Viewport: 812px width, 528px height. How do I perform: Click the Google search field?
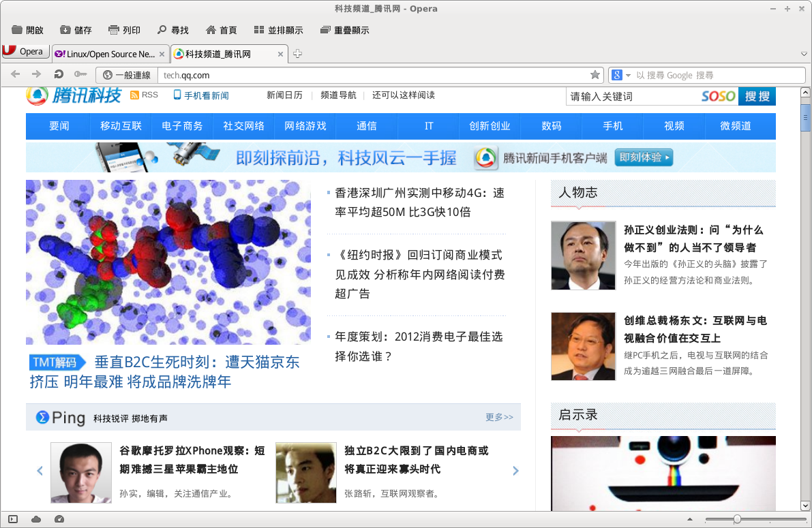[719, 75]
